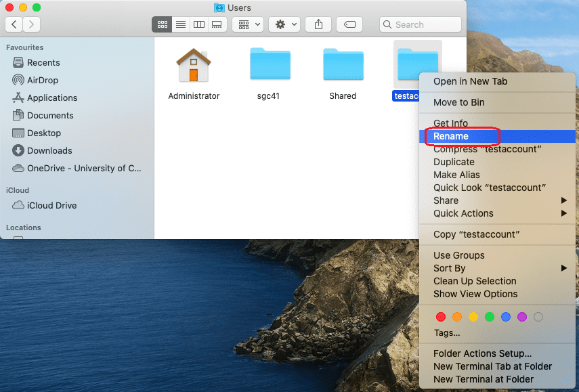Expand the Share submenu arrow
Viewport: 579px width, 392px height.
(564, 200)
